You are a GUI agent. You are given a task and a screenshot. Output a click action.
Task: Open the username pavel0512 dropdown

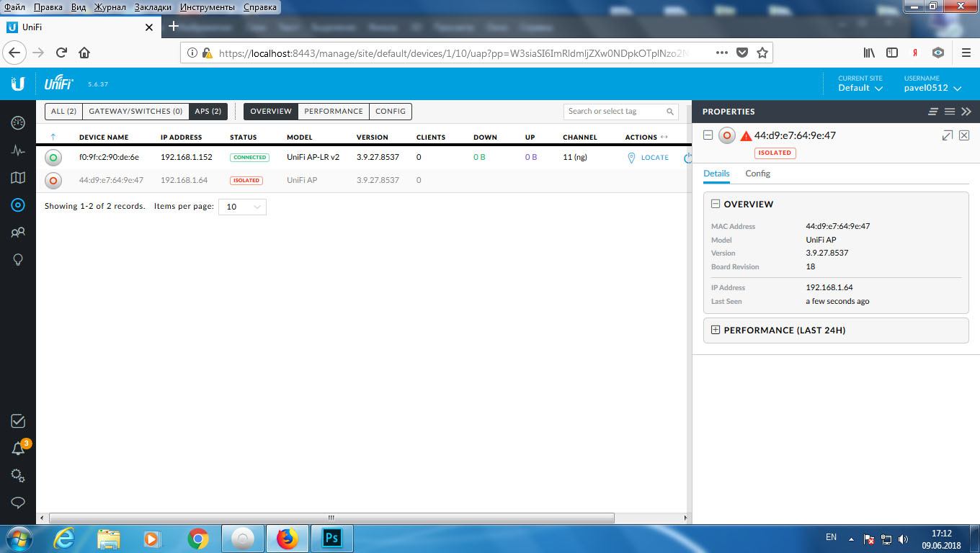click(933, 88)
